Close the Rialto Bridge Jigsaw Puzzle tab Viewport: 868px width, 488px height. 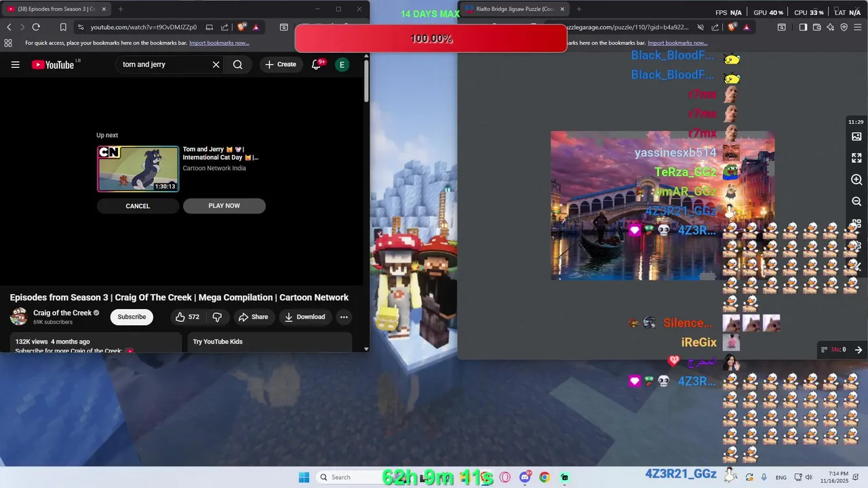[x=562, y=9]
